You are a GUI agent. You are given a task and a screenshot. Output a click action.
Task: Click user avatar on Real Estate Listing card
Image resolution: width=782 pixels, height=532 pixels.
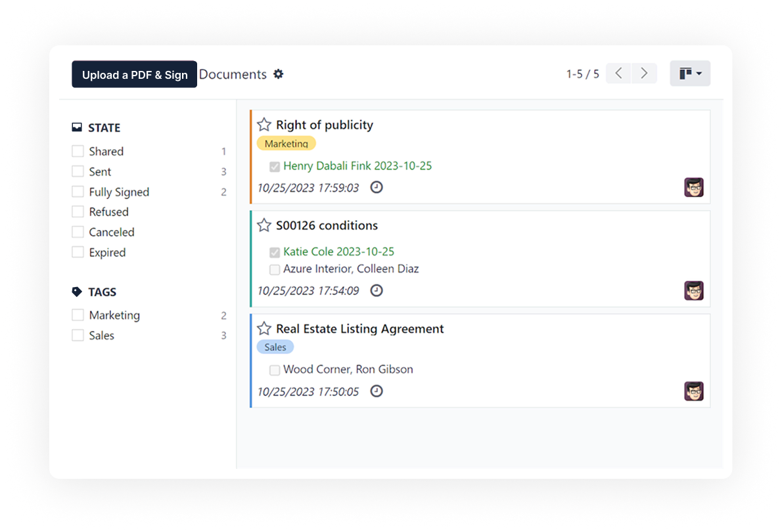pos(694,391)
